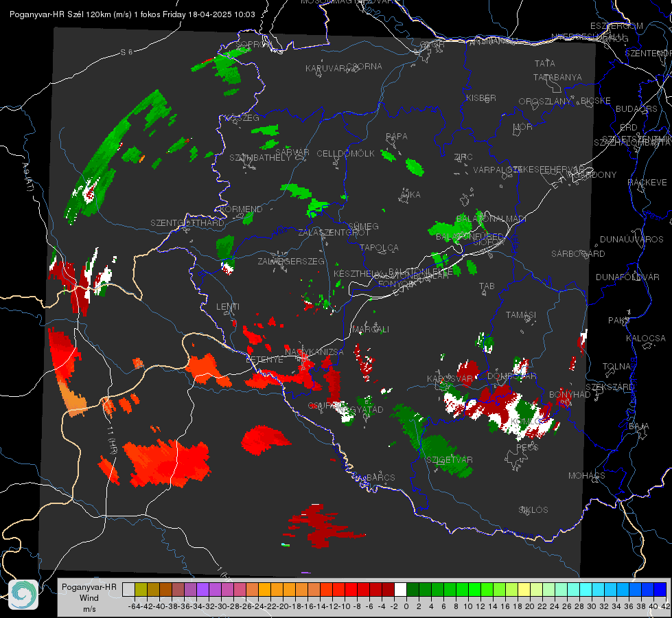This screenshot has width=672, height=618.
Task: Click the TATA city label
Action: 545,63
